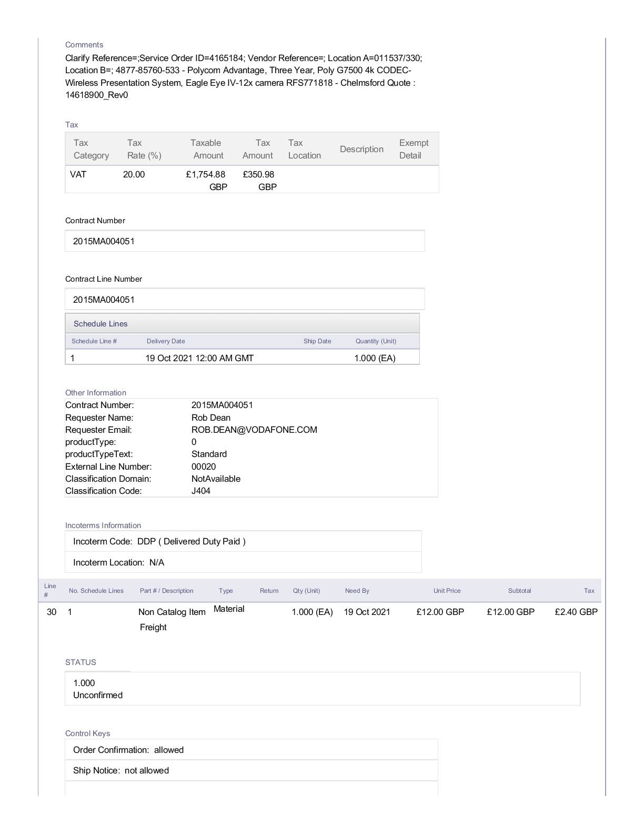Select the Non Catalog Item description
The width and height of the screenshot is (644, 834).
(172, 612)
